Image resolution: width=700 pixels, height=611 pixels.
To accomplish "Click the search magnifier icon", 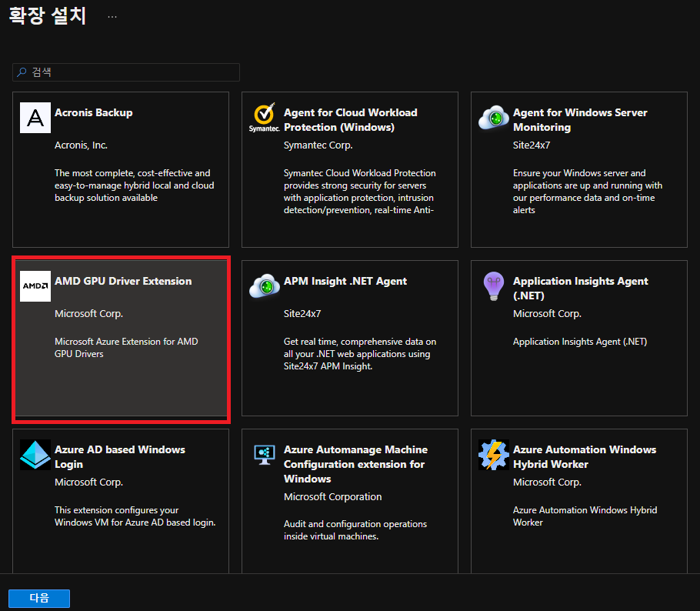I will pyautogui.click(x=22, y=72).
